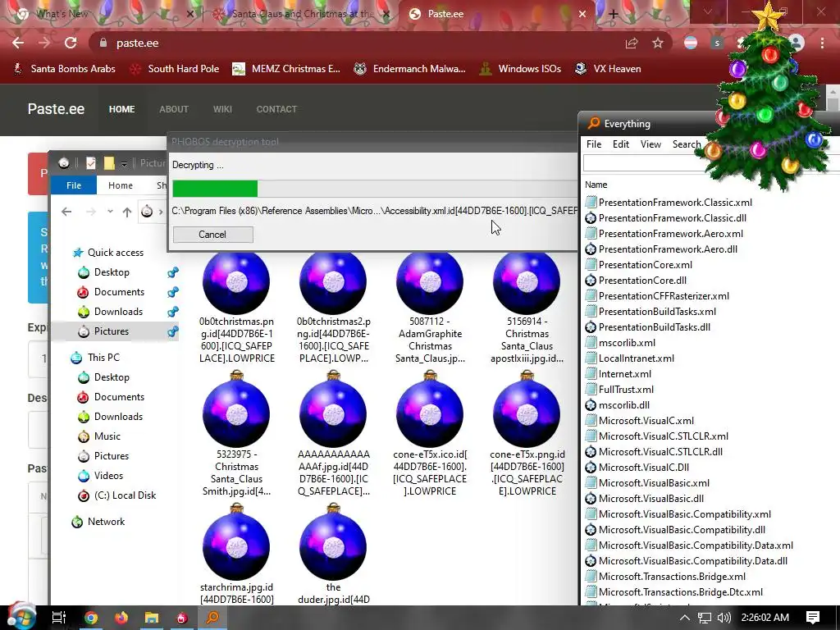
Task: Open View menu in Everything
Action: click(x=651, y=144)
